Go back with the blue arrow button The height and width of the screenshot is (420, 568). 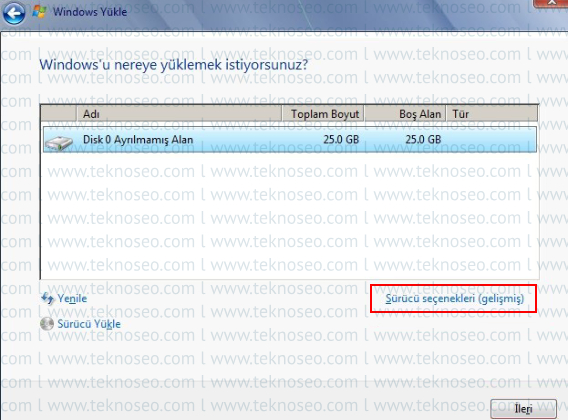click(14, 13)
